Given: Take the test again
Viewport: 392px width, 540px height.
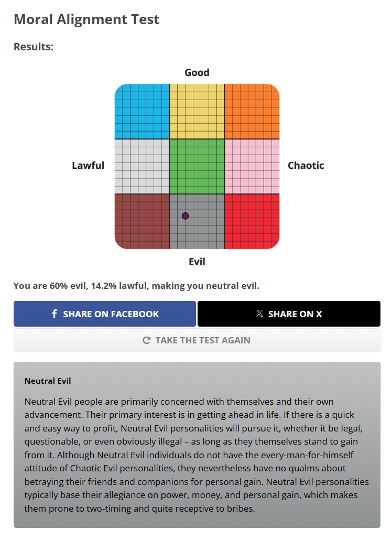Looking at the screenshot, I should pos(197,340).
